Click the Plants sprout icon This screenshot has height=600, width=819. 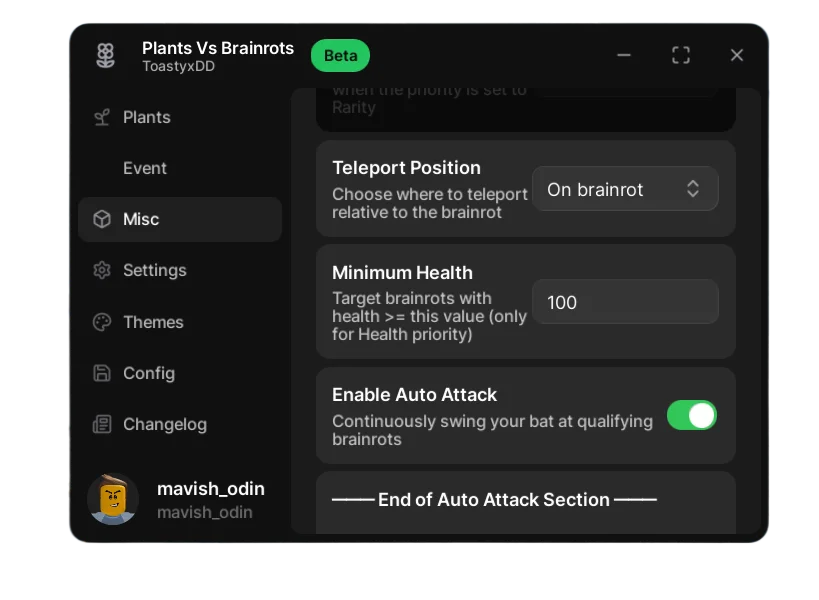pos(102,117)
